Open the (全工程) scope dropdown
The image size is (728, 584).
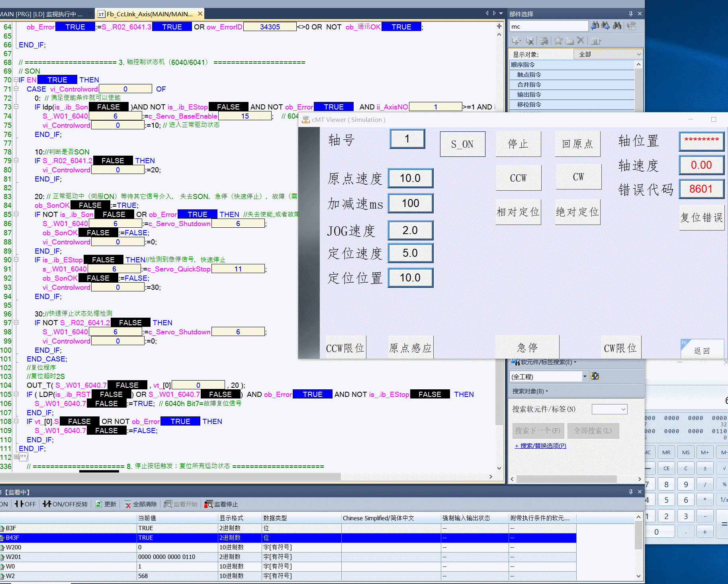(585, 376)
